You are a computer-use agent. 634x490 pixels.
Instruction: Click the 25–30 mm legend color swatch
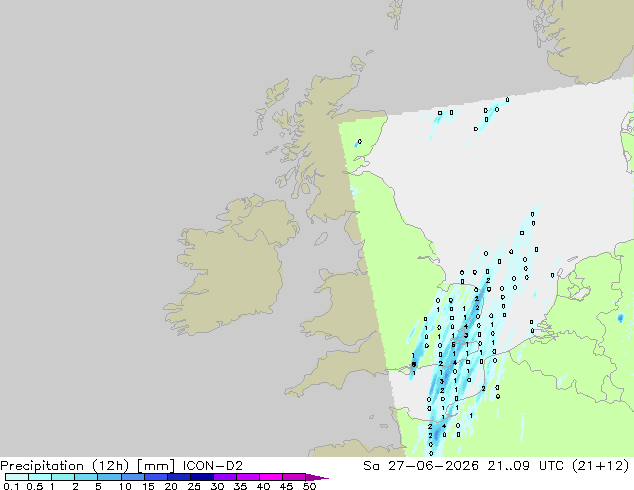click(202, 477)
